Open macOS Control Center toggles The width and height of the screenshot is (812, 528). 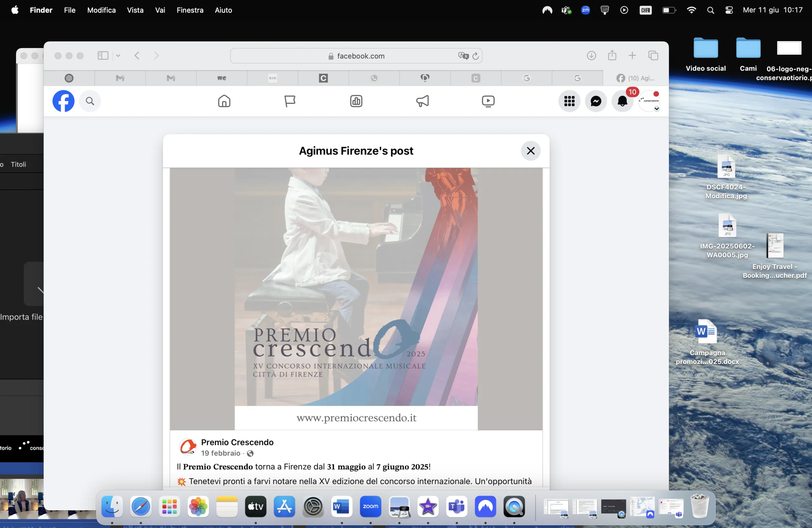pos(729,10)
